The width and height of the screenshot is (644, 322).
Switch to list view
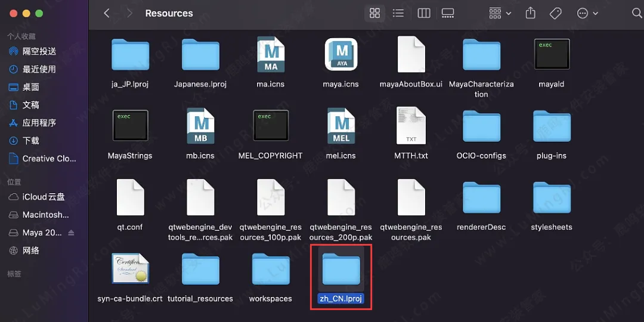pos(398,13)
